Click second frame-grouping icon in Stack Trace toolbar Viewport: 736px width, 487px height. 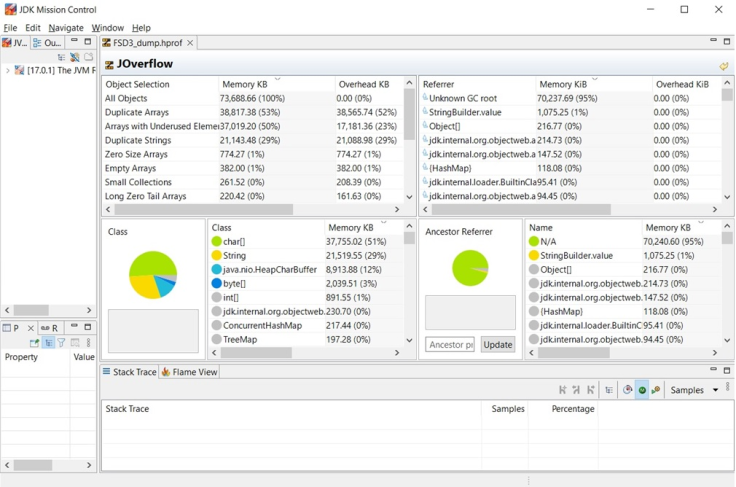pyautogui.click(x=576, y=390)
